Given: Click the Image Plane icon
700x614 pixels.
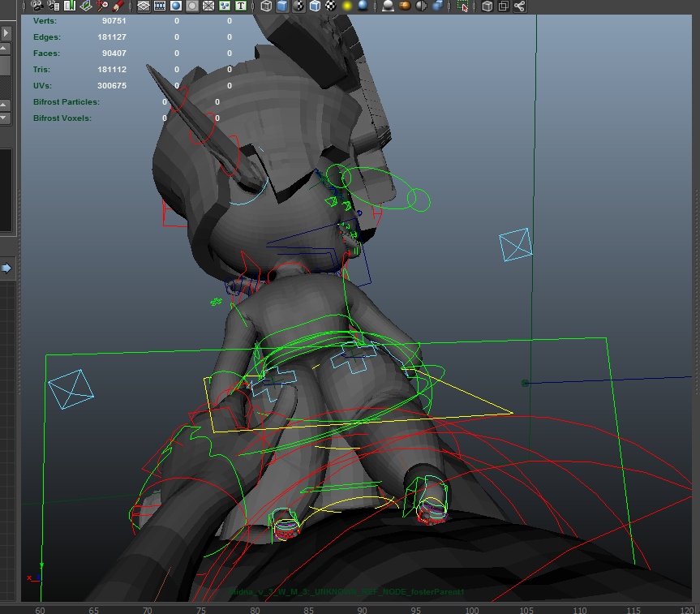Looking at the screenshot, I should tap(86, 6).
